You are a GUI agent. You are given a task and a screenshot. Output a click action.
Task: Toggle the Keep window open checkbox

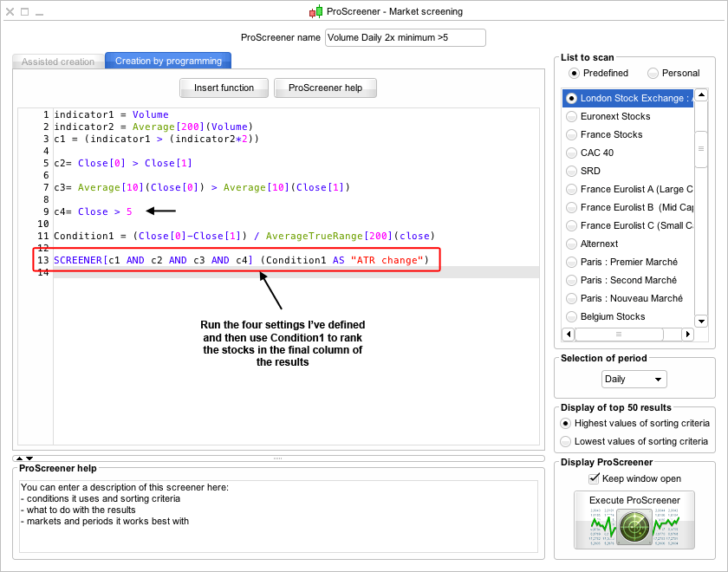point(595,478)
